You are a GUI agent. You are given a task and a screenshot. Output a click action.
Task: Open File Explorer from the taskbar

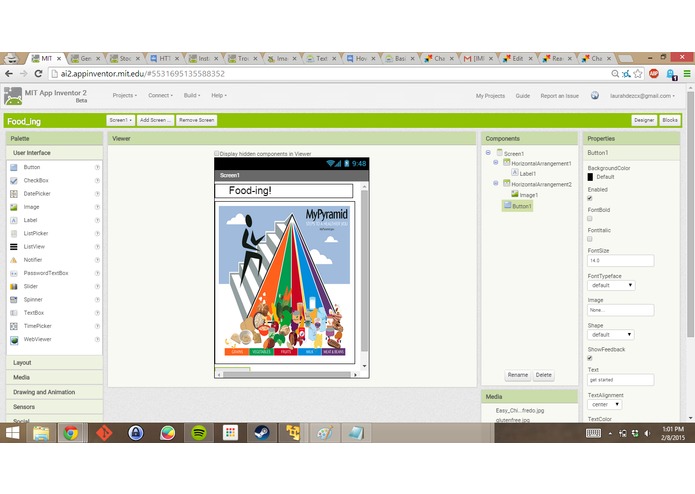click(x=41, y=433)
